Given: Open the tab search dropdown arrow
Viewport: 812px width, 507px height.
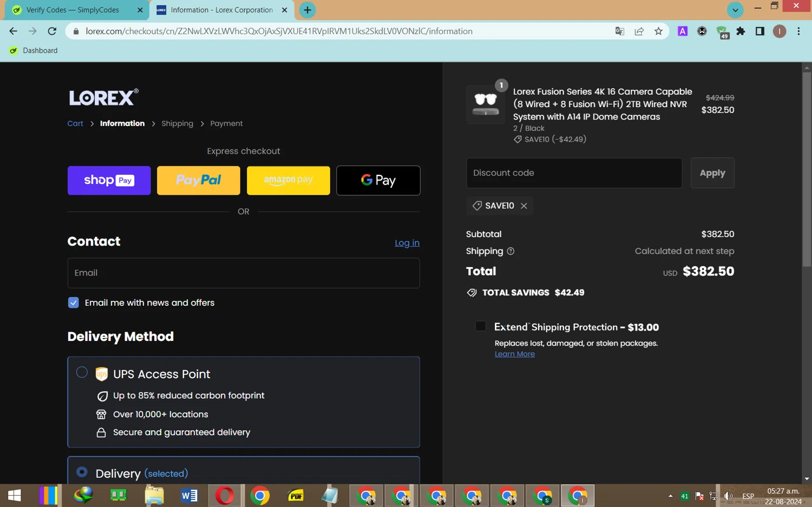Looking at the screenshot, I should click(735, 10).
